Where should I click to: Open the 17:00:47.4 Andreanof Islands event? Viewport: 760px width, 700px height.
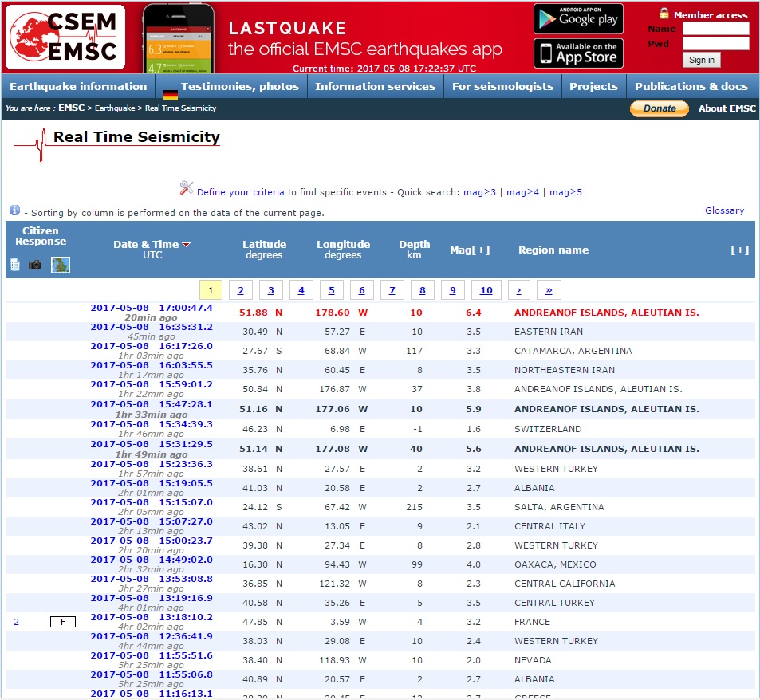click(x=152, y=308)
